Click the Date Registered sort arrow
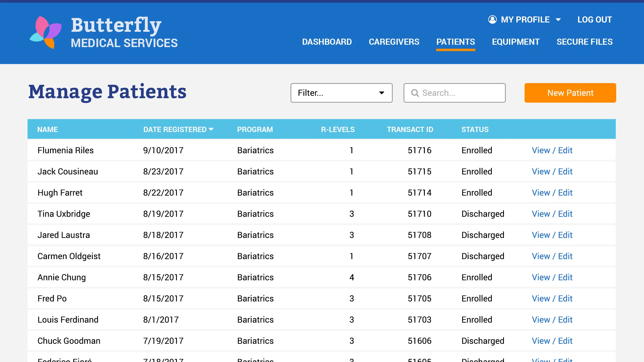This screenshot has width=644, height=362. [211, 129]
